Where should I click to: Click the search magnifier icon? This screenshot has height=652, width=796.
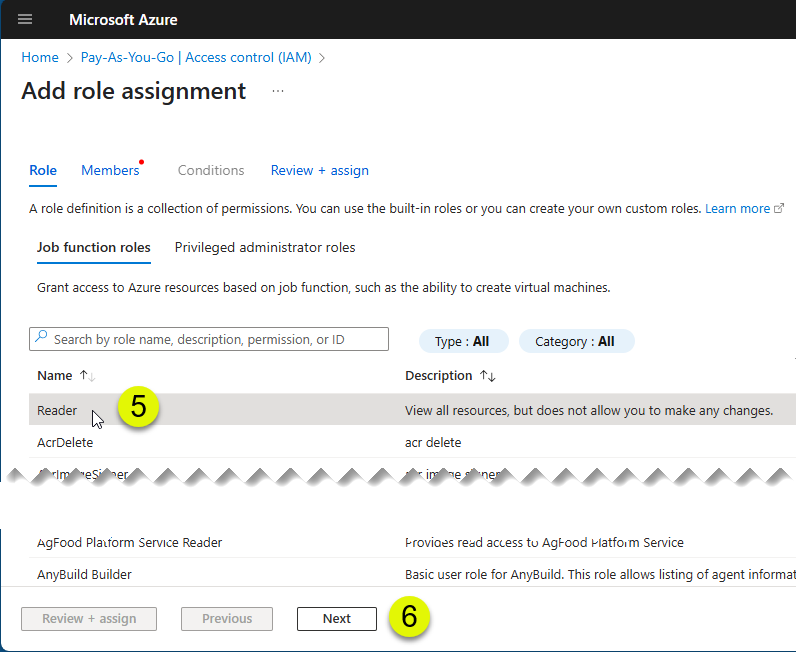coord(41,337)
